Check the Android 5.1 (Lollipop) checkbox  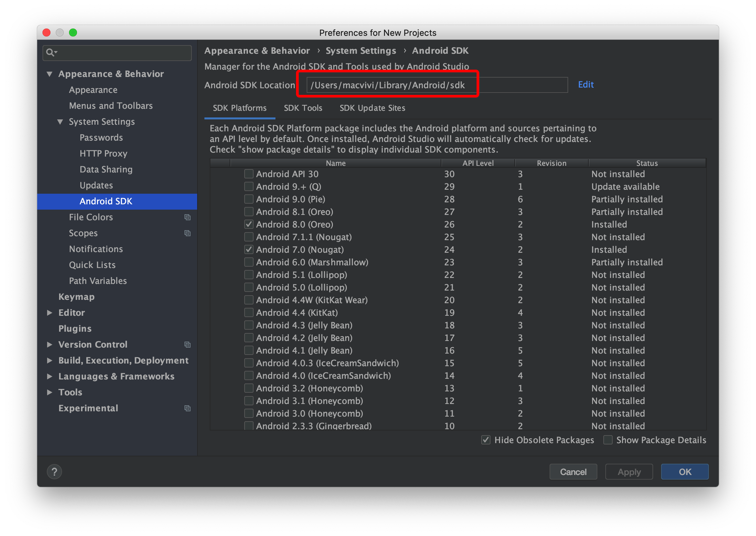click(x=249, y=275)
